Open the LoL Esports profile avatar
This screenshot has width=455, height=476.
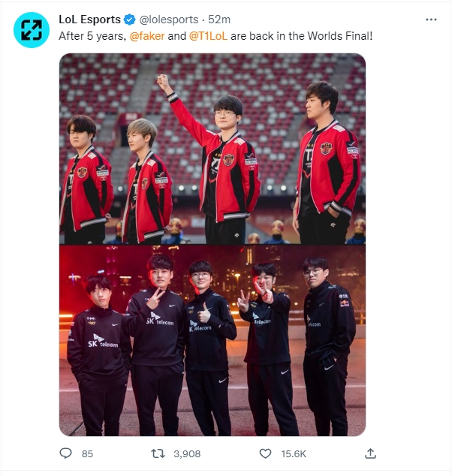tap(32, 30)
